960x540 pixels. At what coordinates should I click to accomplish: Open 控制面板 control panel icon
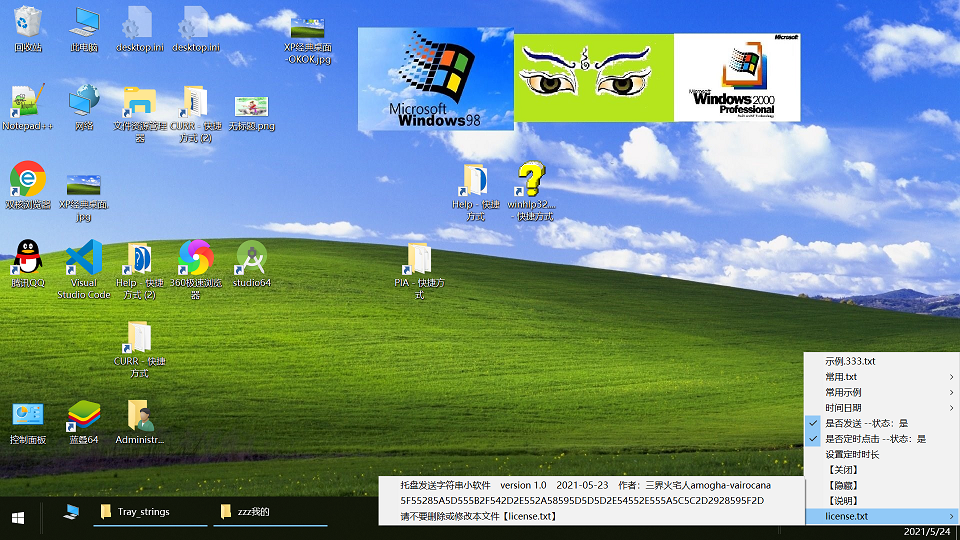tap(28, 422)
